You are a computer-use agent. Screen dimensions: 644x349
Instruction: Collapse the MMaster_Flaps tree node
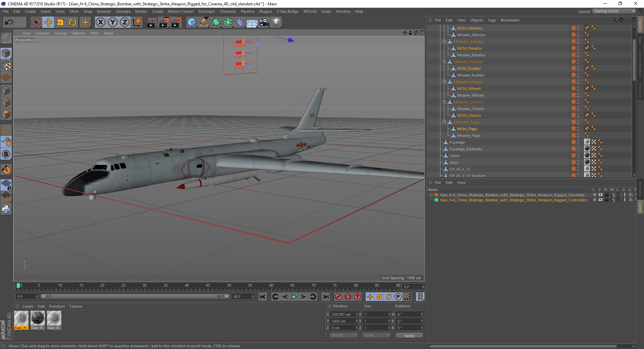[x=444, y=122]
